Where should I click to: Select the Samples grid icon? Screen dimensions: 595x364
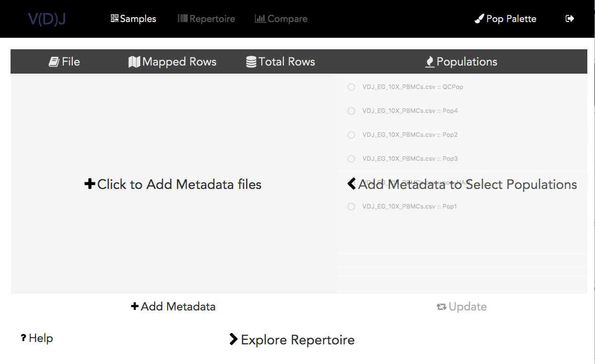coord(114,18)
